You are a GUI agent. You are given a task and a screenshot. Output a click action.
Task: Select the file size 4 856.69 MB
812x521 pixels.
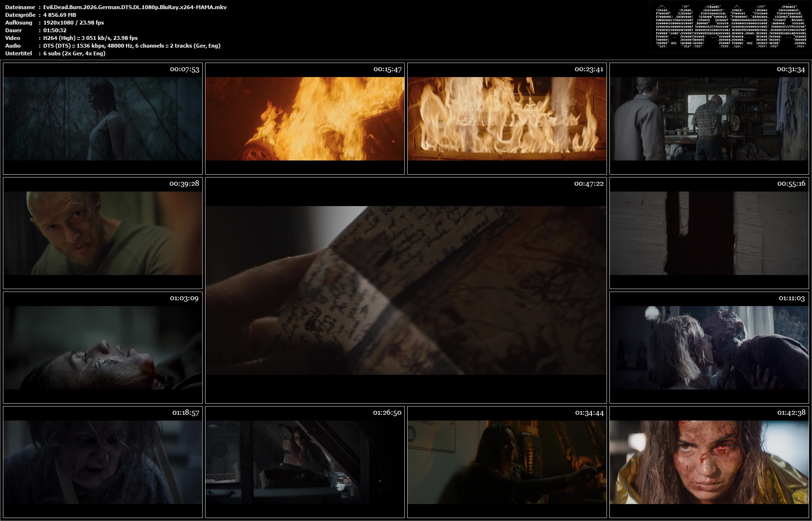pyautogui.click(x=60, y=15)
